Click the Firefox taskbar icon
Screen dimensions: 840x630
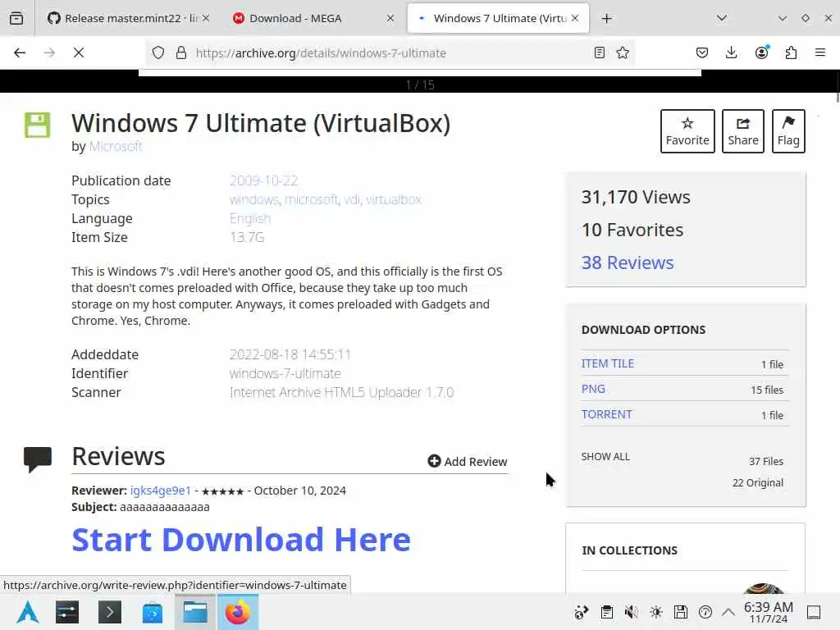(x=238, y=612)
